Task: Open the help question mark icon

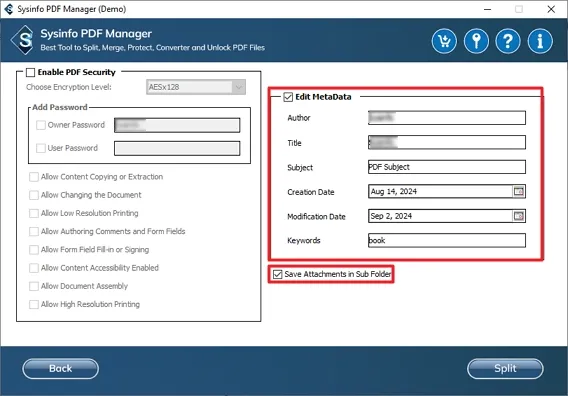Action: pyautogui.click(x=508, y=41)
